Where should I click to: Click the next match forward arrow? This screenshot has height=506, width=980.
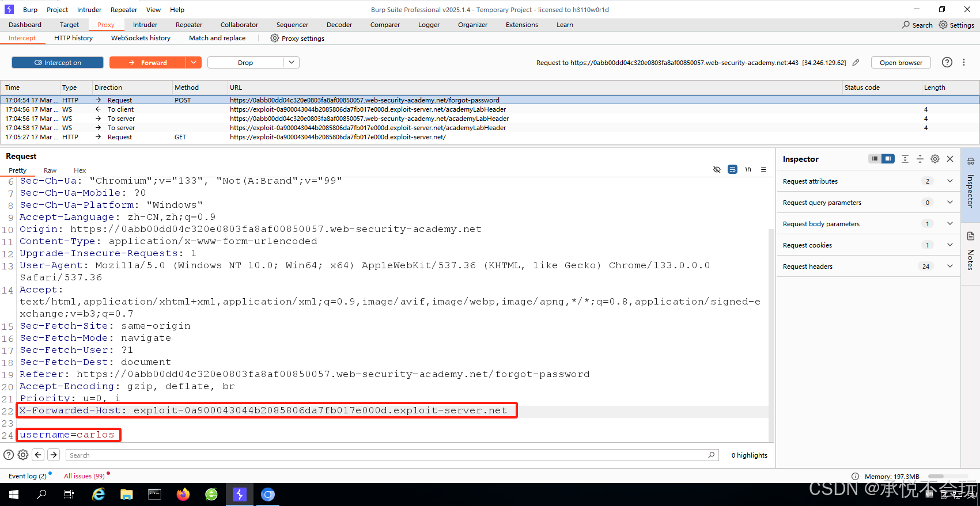54,455
